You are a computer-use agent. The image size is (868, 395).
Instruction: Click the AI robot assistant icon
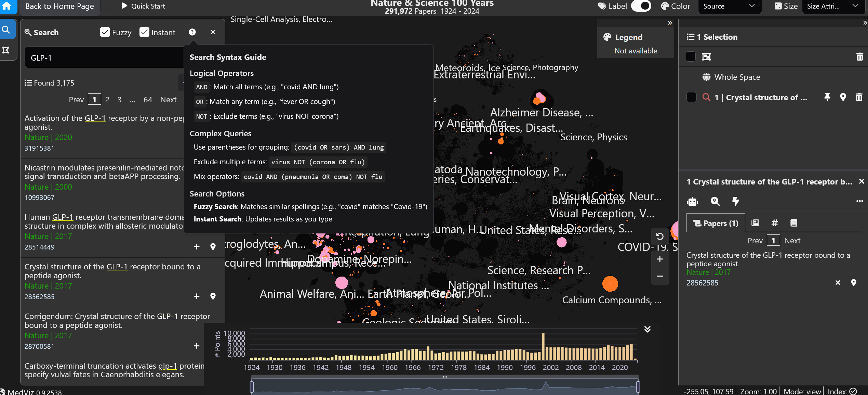[692, 201]
